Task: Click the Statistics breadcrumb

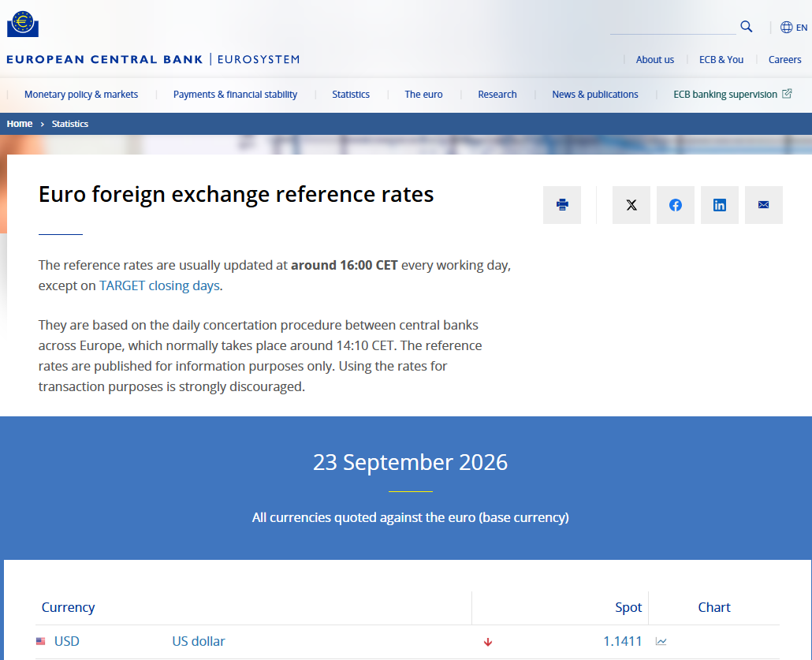Action: [x=70, y=124]
